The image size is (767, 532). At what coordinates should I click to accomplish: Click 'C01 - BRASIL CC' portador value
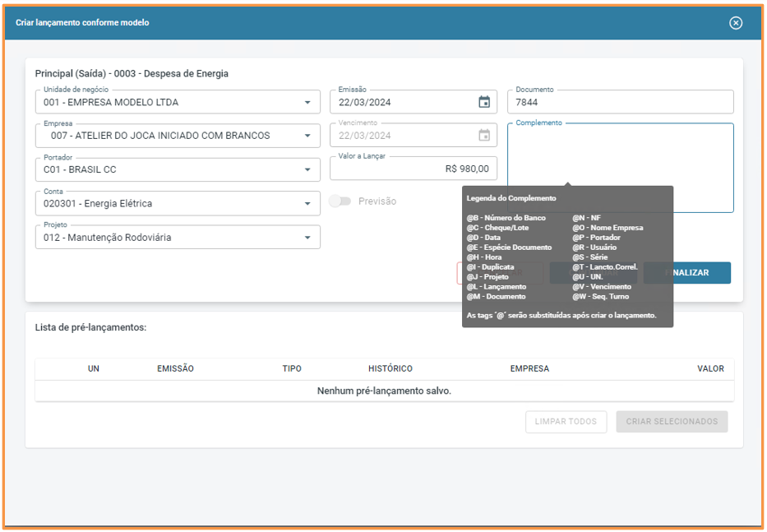80,169
